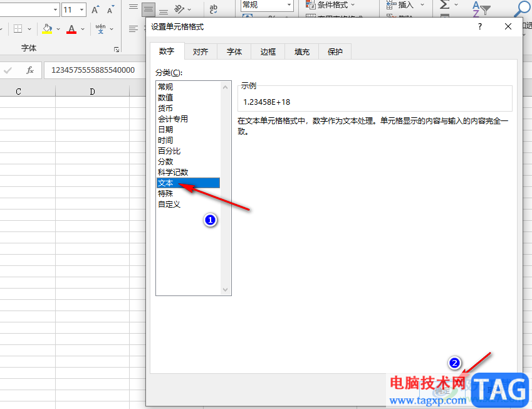
Task: Switch to the 边框 tab
Action: point(268,51)
